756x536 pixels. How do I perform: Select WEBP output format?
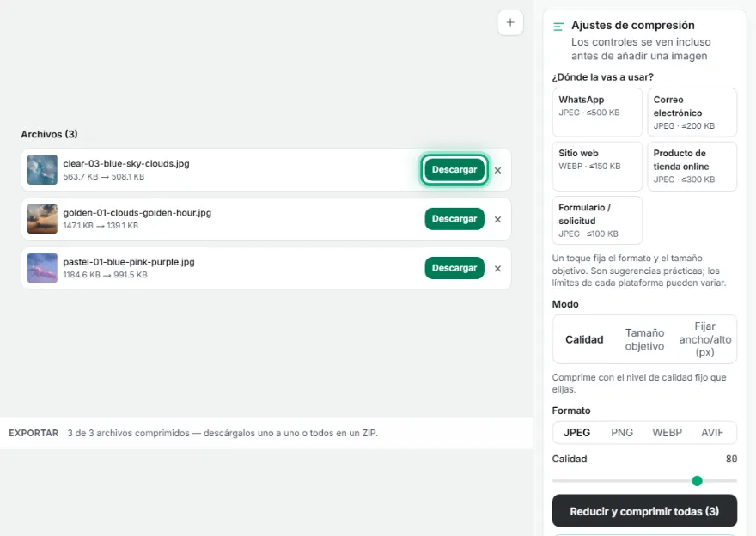(668, 432)
